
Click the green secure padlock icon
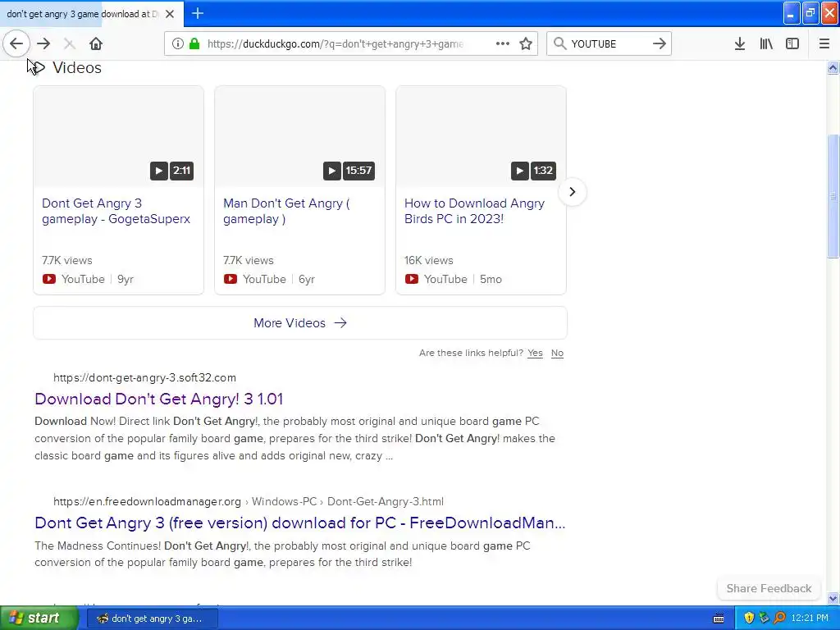point(194,43)
